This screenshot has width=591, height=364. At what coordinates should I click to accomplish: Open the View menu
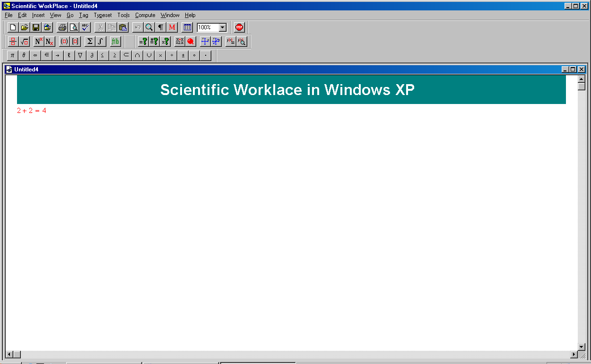point(56,15)
